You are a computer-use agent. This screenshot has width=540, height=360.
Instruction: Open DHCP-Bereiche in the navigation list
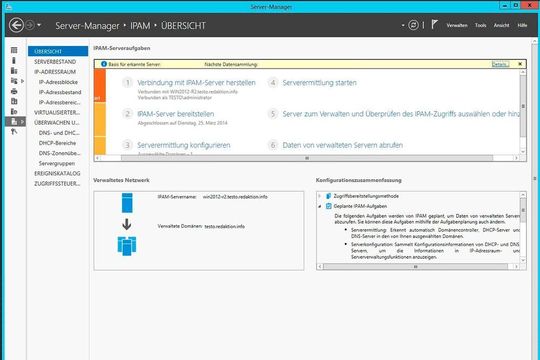57,143
